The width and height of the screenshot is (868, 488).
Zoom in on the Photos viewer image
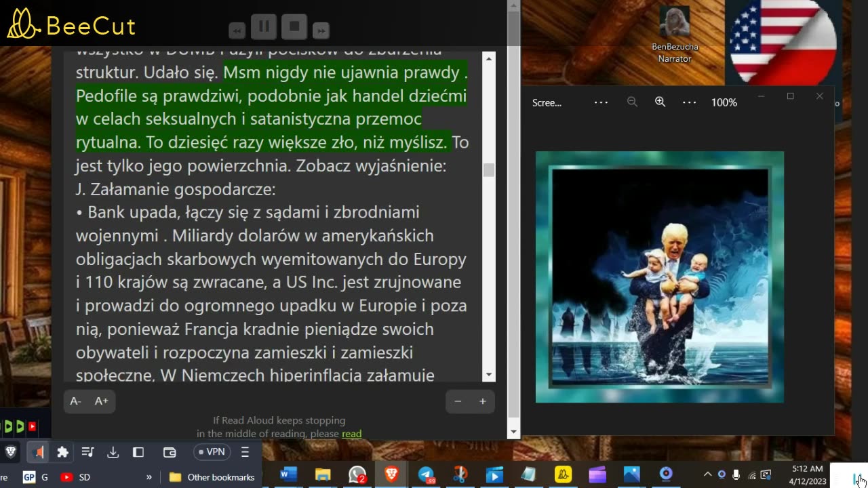(660, 102)
